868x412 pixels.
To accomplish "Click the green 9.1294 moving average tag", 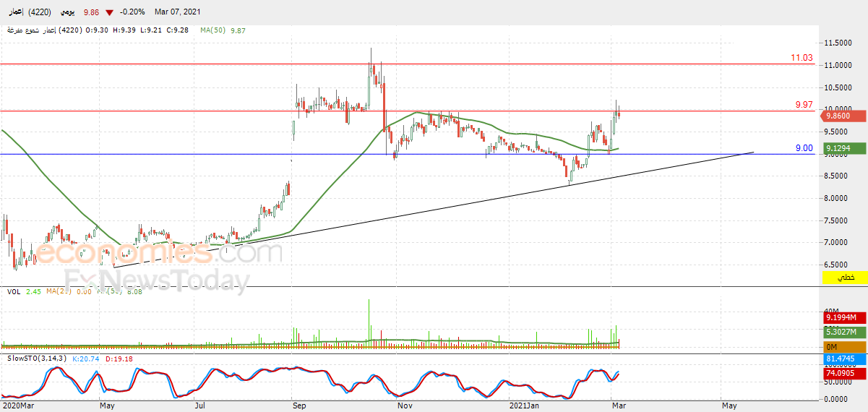I will pos(843,148).
